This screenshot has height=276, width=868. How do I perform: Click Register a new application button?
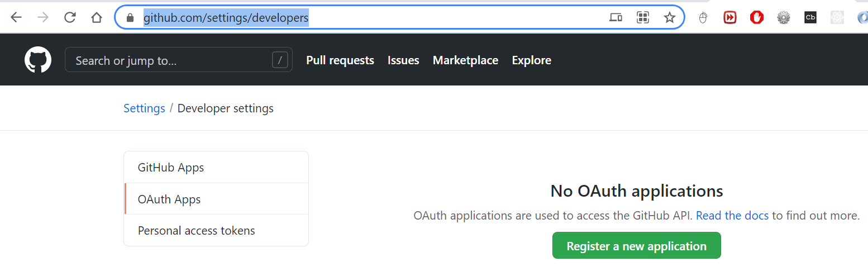point(636,246)
